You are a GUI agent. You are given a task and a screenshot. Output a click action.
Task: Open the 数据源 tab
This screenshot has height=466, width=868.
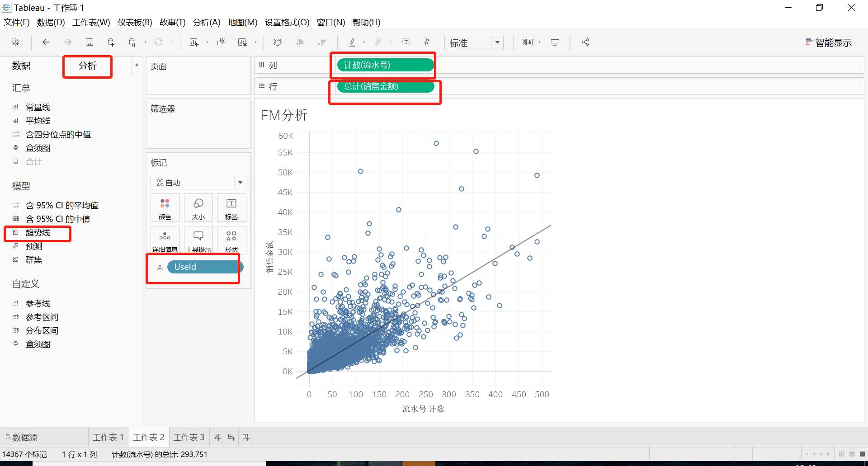pos(22,437)
